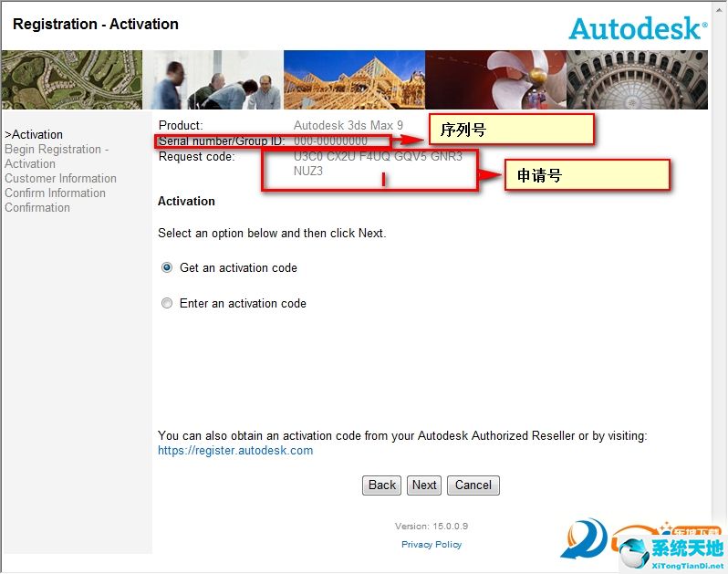Image resolution: width=728 pixels, height=574 pixels.
Task: Go Back to the previous step
Action: pos(381,485)
